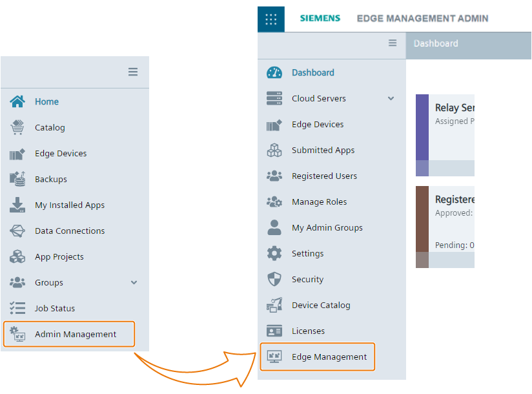The height and width of the screenshot is (394, 532).
Task: Open the My Admin Groups menu item
Action: click(328, 227)
